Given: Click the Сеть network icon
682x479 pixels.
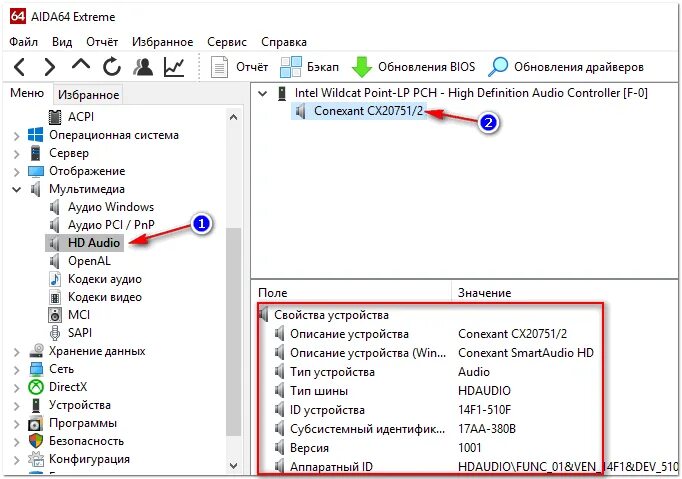Looking at the screenshot, I should tap(36, 369).
